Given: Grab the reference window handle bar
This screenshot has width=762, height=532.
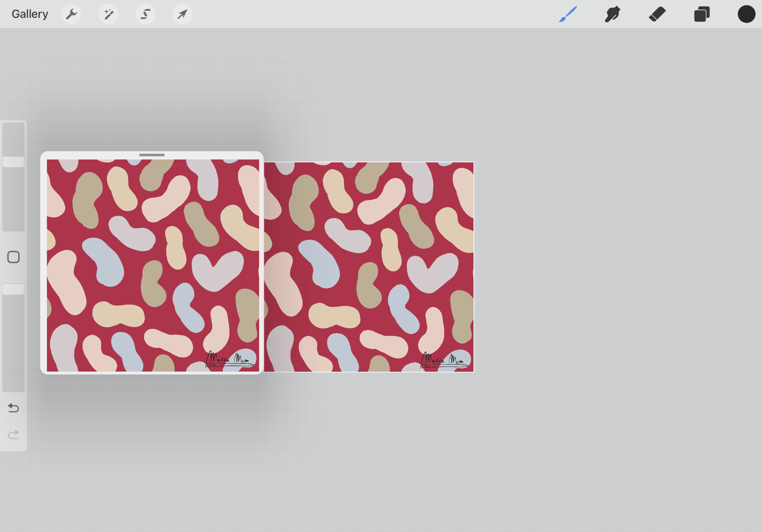Looking at the screenshot, I should point(152,155).
